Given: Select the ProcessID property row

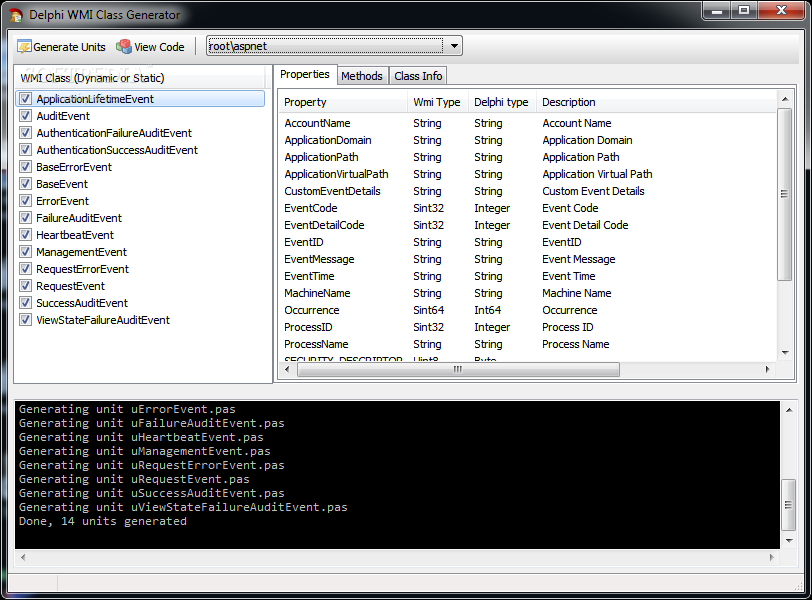Looking at the screenshot, I should click(528, 327).
